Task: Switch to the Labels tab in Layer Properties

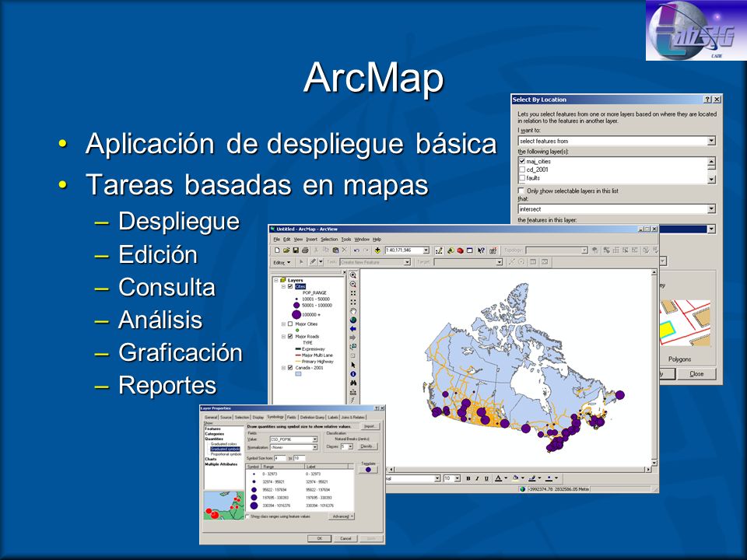Action: pos(332,417)
